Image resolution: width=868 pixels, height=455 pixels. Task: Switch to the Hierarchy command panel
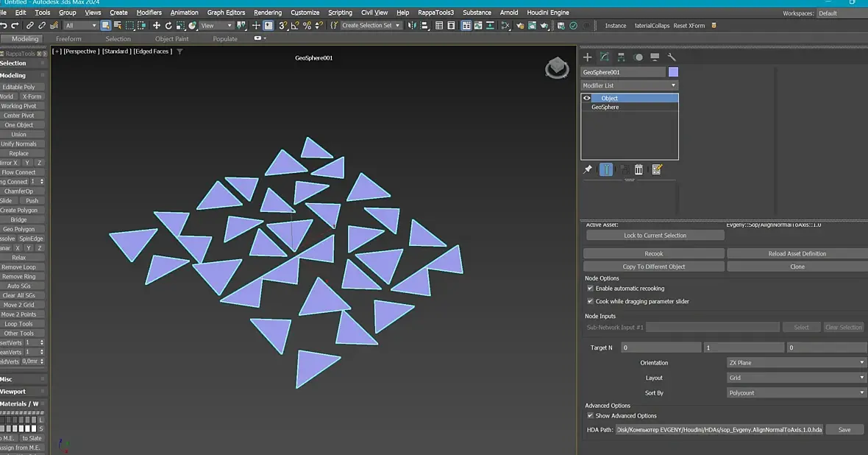(622, 57)
